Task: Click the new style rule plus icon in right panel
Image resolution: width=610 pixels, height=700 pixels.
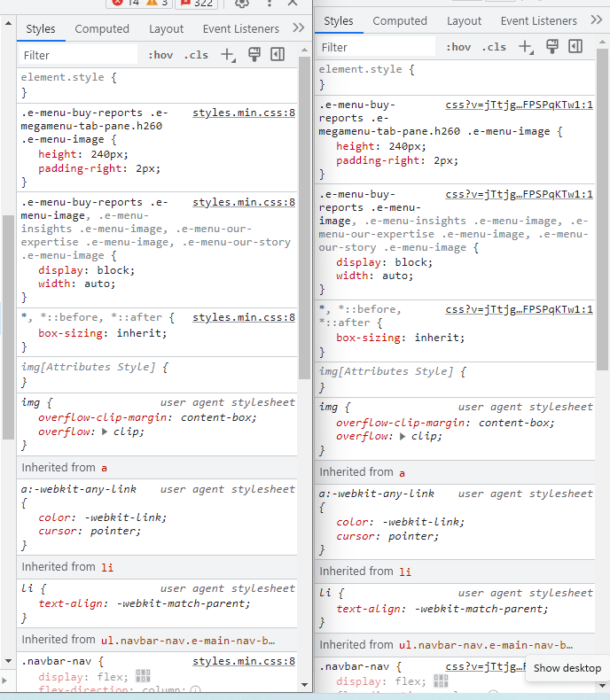Action: pos(526,47)
